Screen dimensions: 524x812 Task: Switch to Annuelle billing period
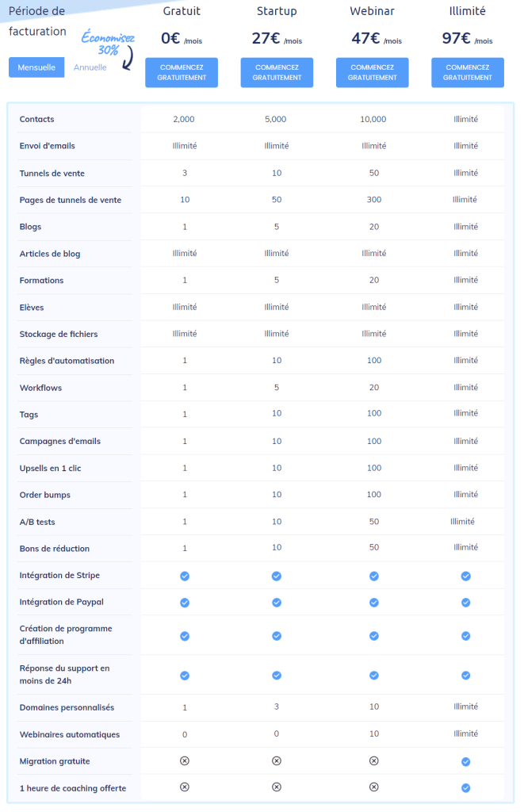[x=90, y=67]
